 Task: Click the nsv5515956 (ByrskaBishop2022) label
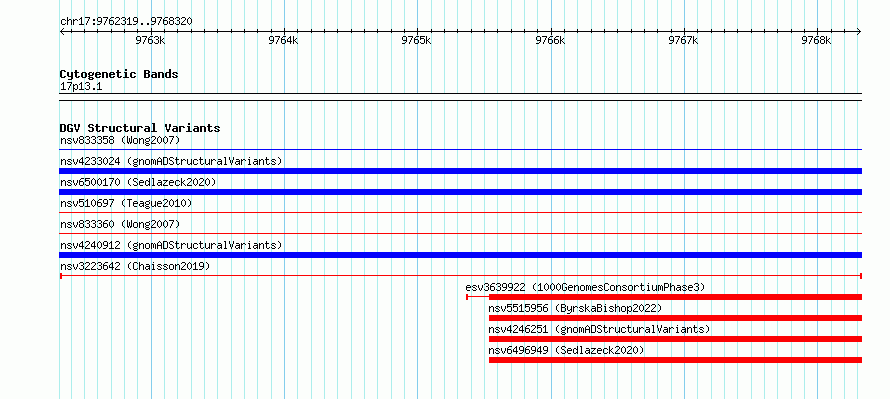(x=576, y=308)
